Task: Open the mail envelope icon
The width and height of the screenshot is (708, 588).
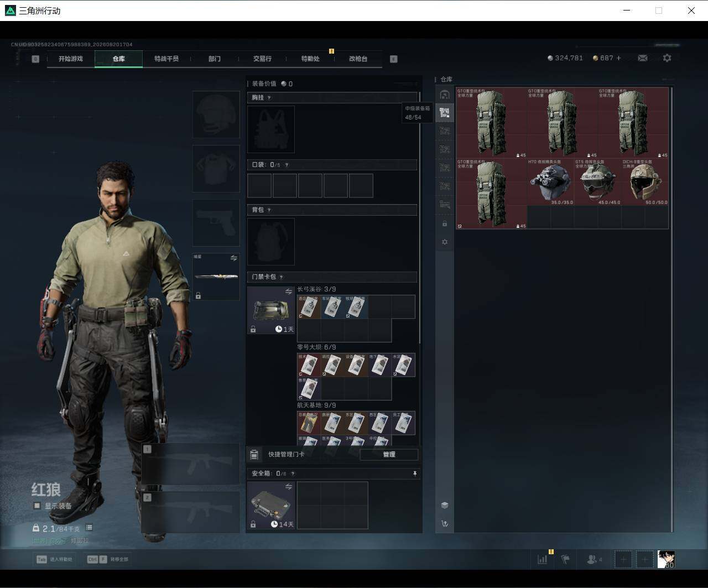Action: (x=643, y=58)
